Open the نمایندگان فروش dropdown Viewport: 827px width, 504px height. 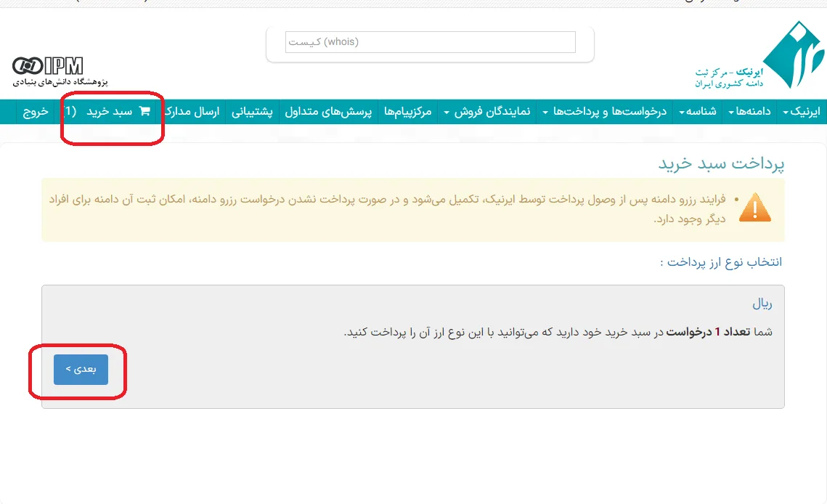pos(486,111)
